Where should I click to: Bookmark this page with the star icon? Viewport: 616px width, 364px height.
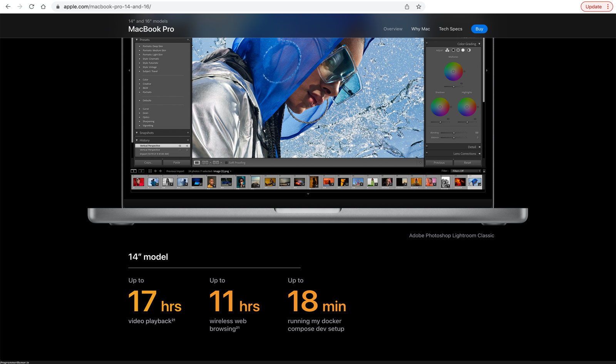tap(418, 7)
